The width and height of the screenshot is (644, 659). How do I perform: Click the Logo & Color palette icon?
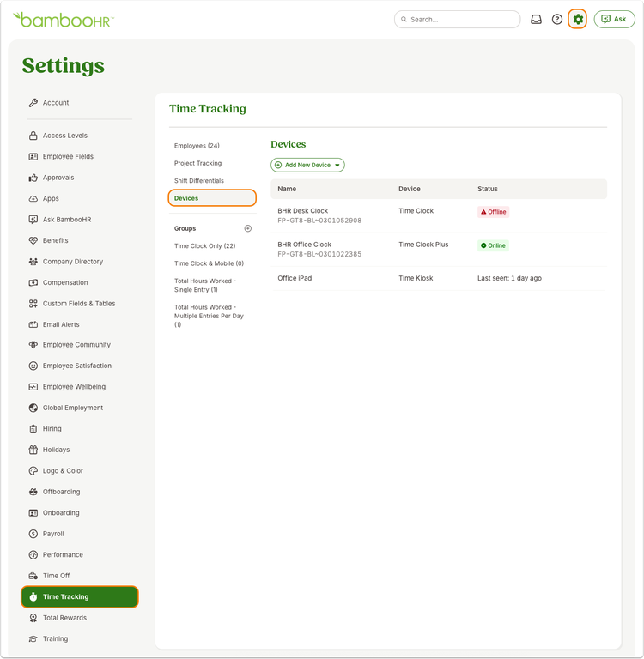[x=33, y=471]
